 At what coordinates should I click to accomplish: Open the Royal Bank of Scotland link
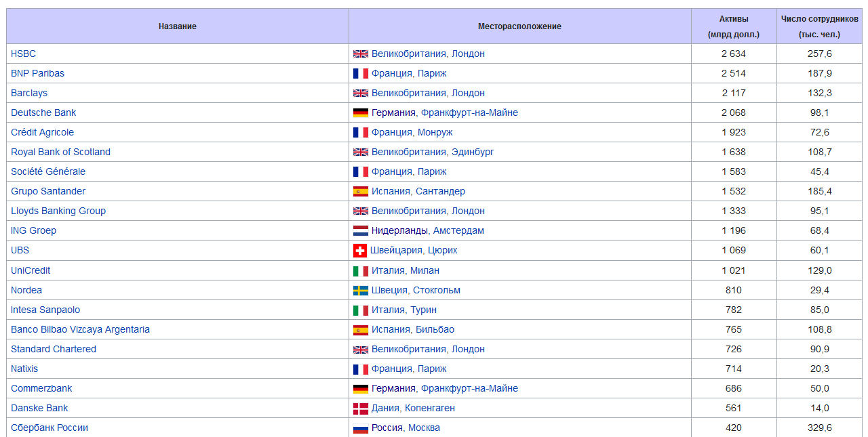tap(60, 152)
